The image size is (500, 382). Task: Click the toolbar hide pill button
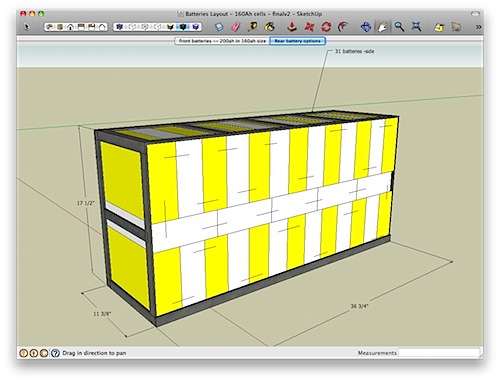pyautogui.click(x=475, y=14)
